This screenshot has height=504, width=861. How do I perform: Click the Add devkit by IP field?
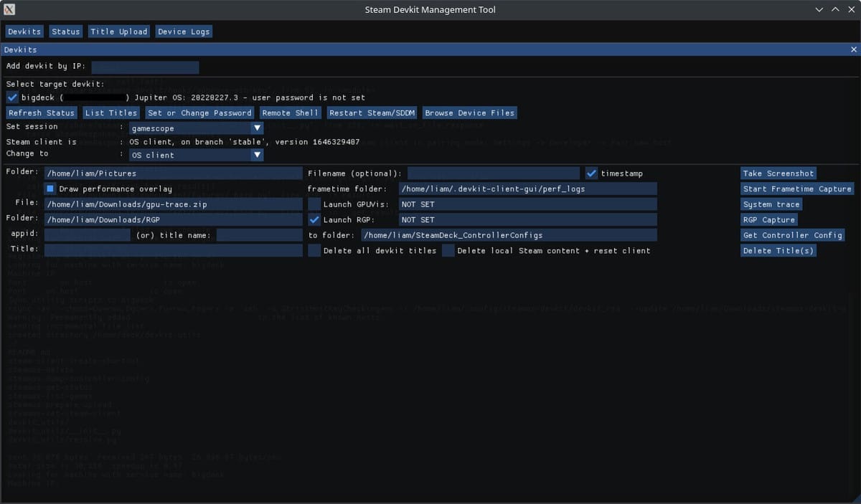(x=144, y=67)
